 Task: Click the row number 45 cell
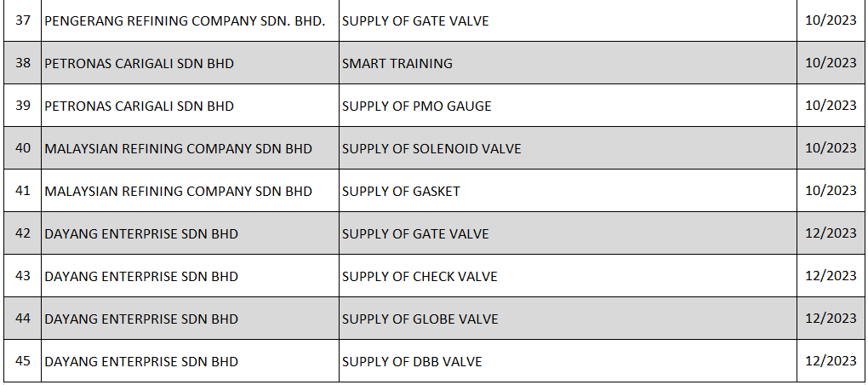(x=23, y=361)
